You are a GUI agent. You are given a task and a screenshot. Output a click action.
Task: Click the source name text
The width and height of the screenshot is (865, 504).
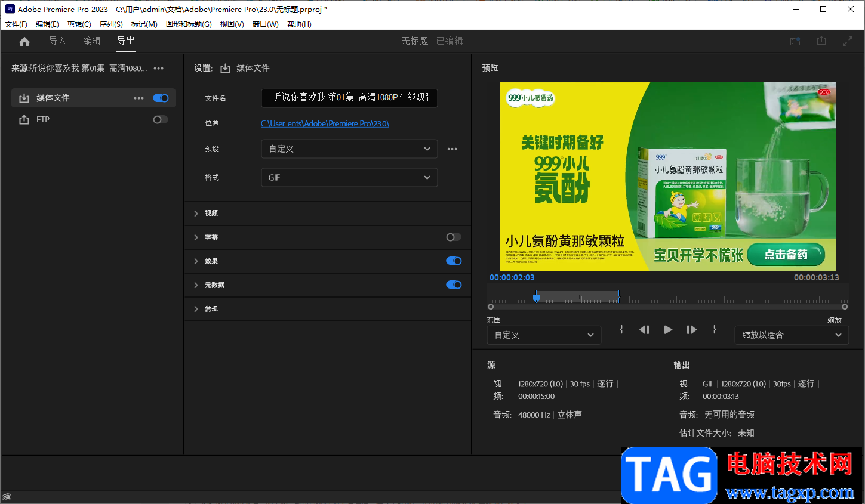pos(88,69)
